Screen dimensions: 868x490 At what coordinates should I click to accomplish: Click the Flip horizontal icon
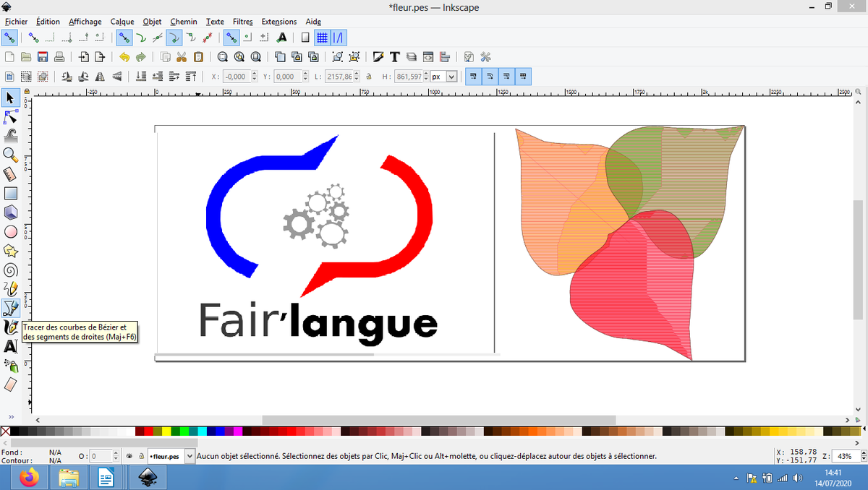point(100,77)
